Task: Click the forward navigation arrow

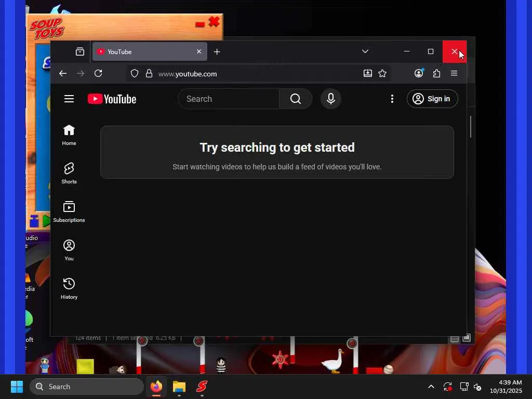Action: tap(81, 74)
